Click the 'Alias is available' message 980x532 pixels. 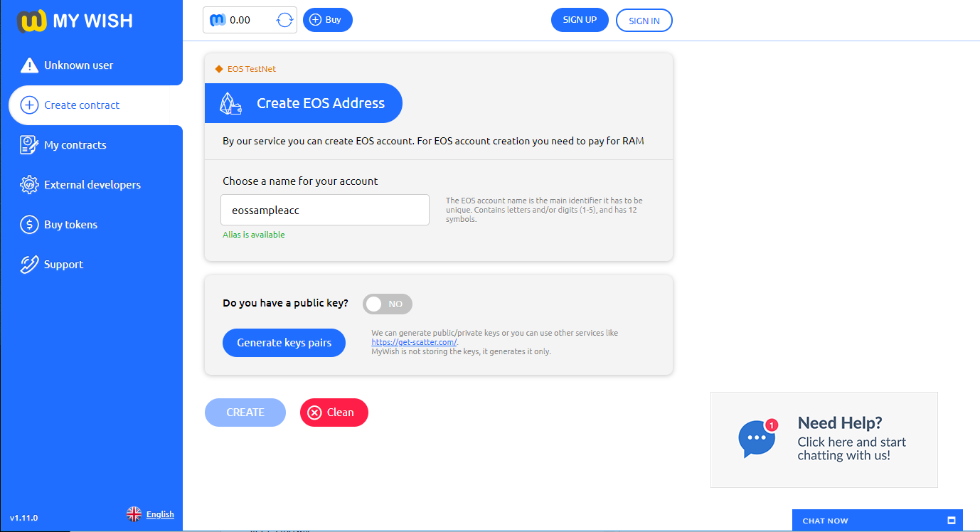[254, 235]
